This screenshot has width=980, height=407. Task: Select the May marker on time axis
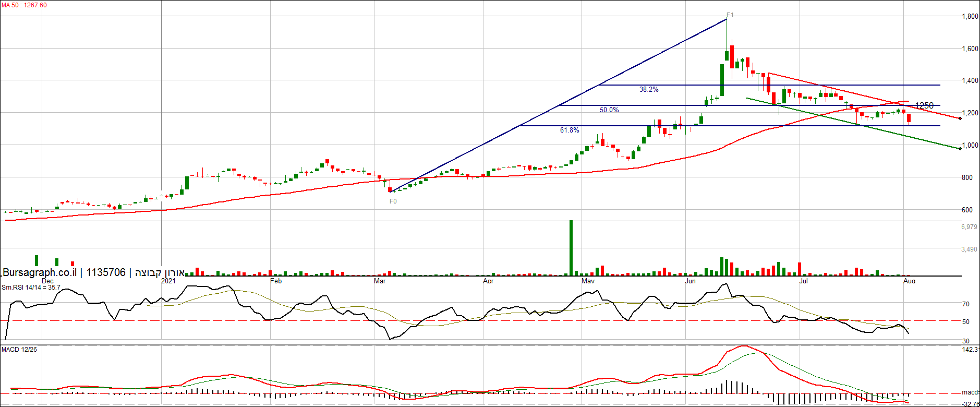click(588, 281)
